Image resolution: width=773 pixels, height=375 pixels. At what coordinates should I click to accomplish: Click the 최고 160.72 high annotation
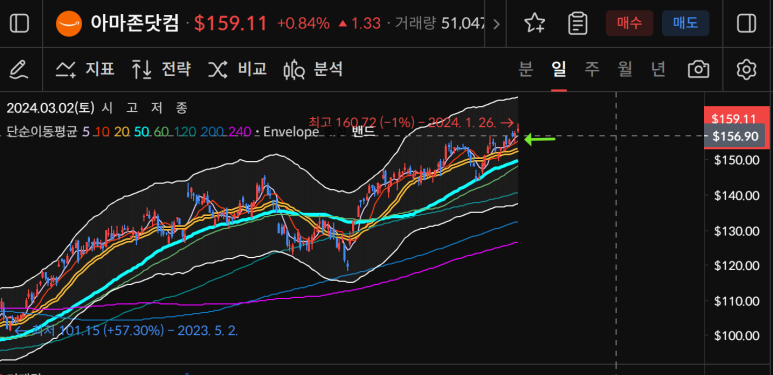411,122
